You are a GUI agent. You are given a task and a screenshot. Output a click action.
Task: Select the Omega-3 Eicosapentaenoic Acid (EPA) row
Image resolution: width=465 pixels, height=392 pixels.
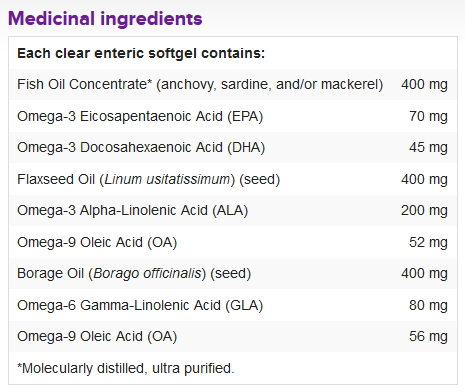(233, 116)
